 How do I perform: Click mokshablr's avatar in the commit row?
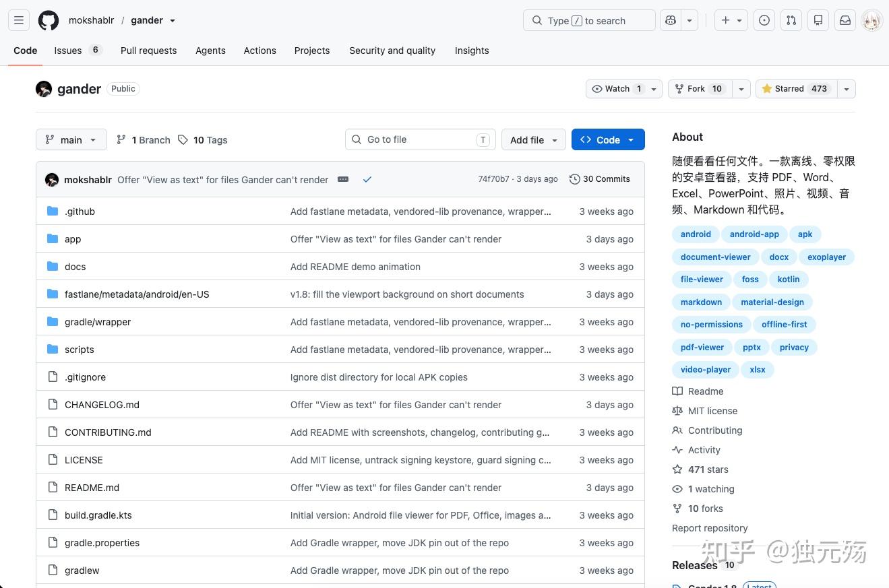click(x=52, y=180)
